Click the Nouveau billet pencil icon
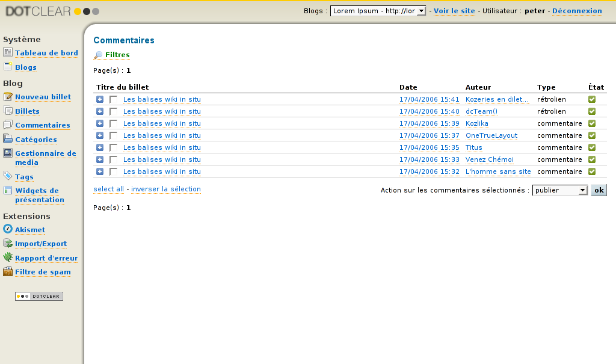Viewport: 616px width, 364px height. (8, 97)
